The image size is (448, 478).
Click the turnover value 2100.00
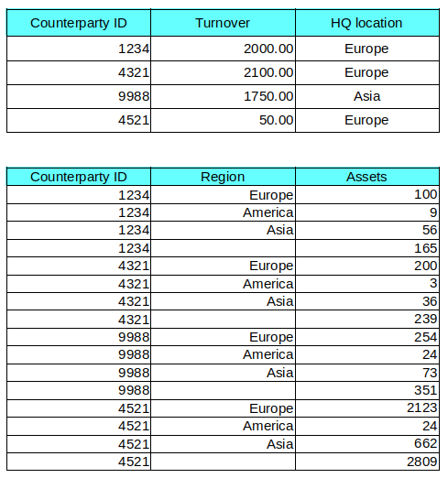coord(223,72)
